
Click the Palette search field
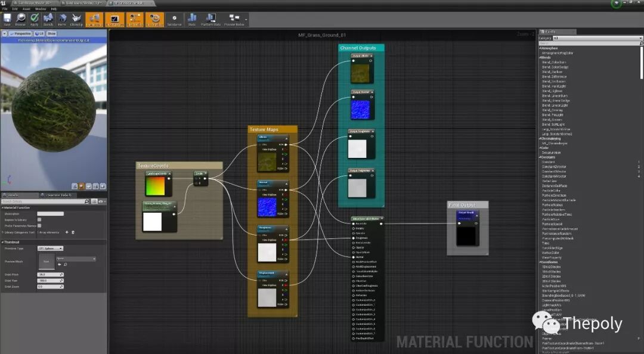click(x=590, y=43)
